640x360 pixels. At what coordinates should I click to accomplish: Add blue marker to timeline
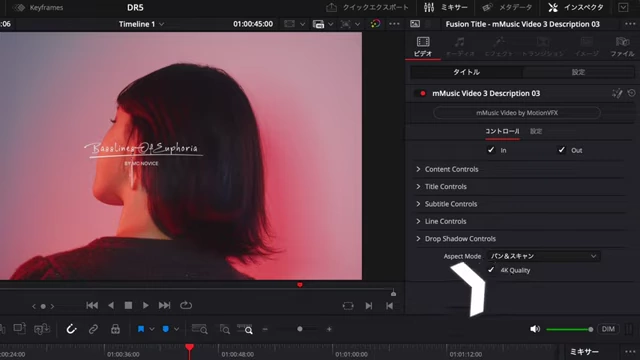pyautogui.click(x=166, y=329)
